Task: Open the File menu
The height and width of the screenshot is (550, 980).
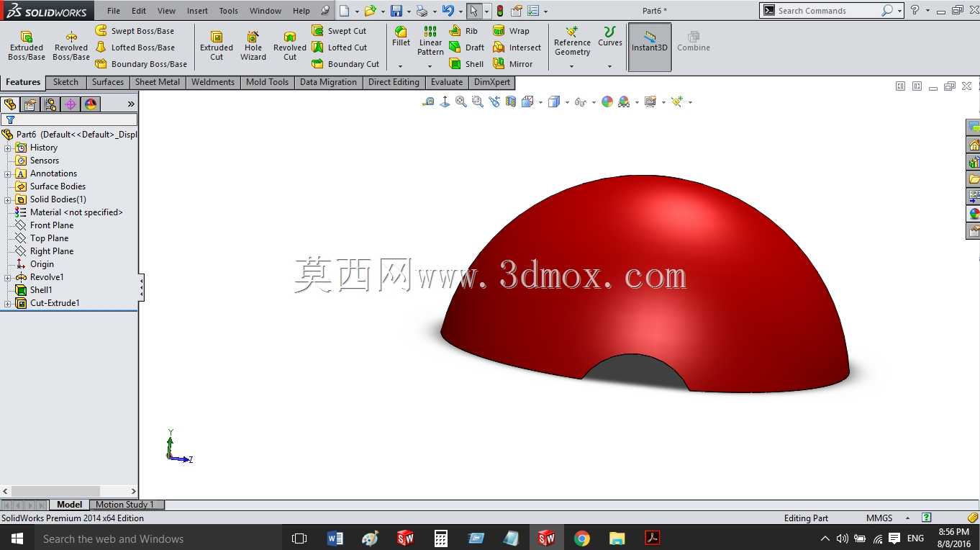Action: click(114, 11)
